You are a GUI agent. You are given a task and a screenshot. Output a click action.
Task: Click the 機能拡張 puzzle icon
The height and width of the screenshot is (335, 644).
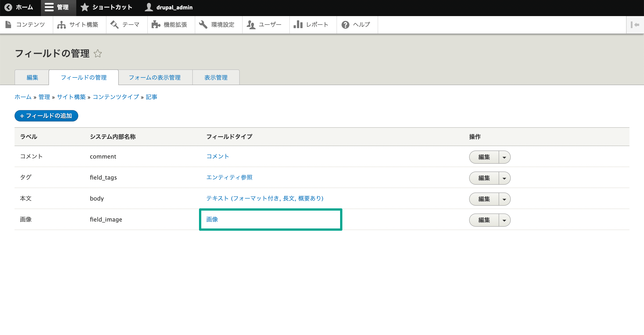point(156,25)
